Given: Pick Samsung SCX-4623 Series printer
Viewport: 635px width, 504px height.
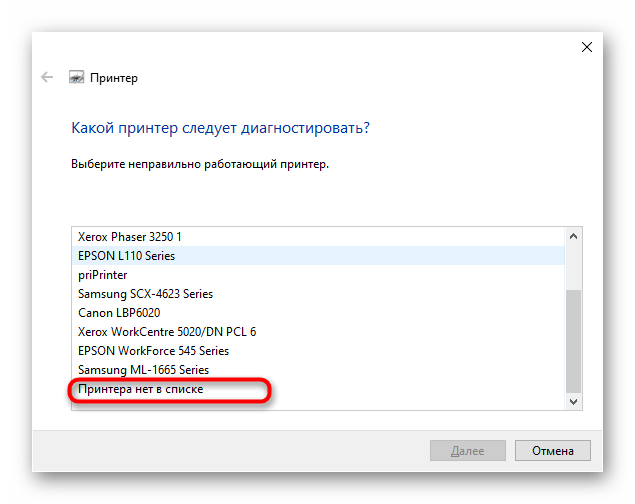Looking at the screenshot, I should coord(145,294).
